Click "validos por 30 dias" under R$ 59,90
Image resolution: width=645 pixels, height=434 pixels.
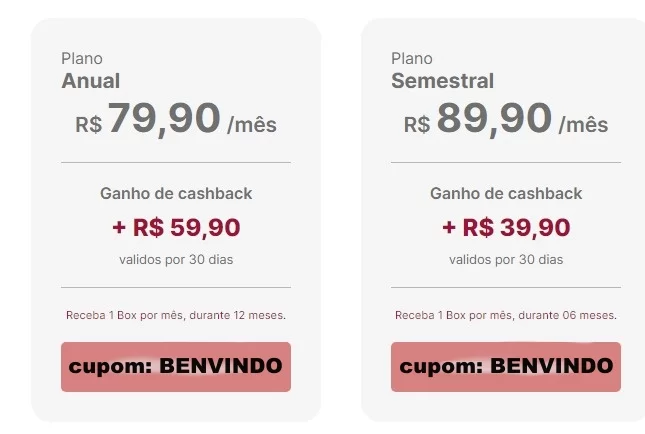point(176,260)
